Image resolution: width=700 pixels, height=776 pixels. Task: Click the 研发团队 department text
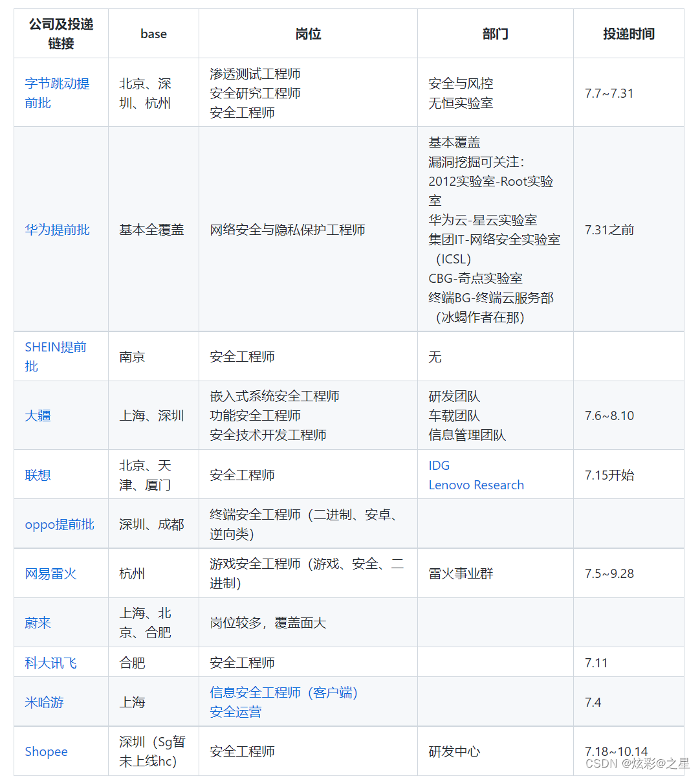tap(454, 396)
